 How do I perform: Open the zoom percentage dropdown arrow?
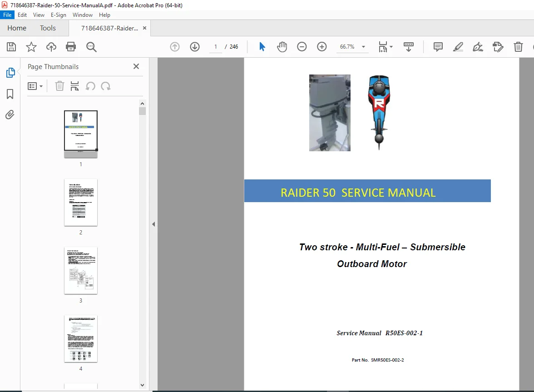[363, 47]
